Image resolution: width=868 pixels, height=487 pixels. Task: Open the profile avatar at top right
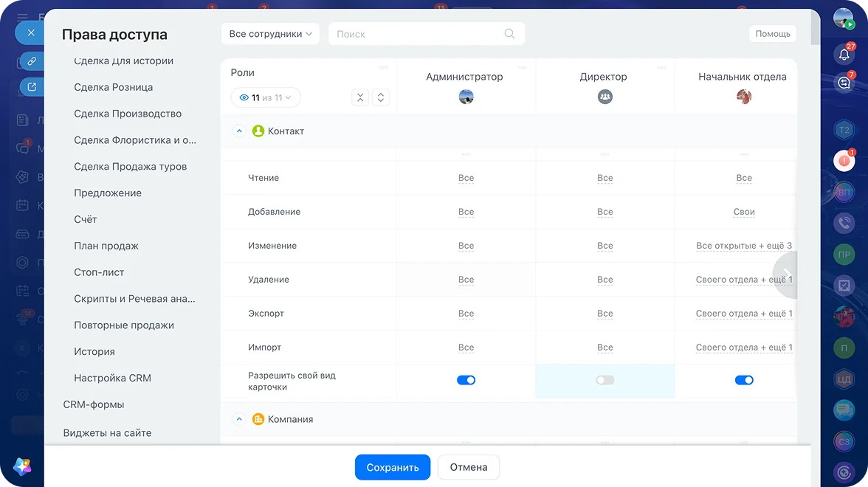pos(844,18)
